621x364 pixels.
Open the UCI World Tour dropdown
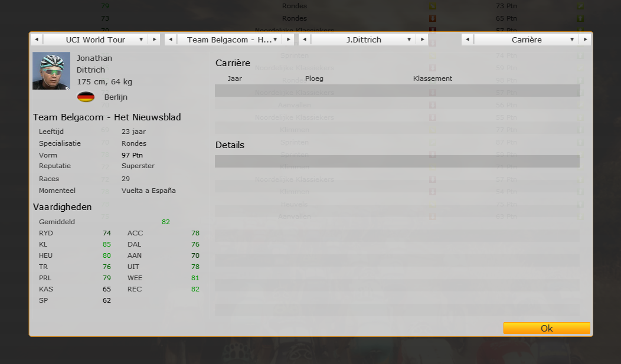click(96, 40)
